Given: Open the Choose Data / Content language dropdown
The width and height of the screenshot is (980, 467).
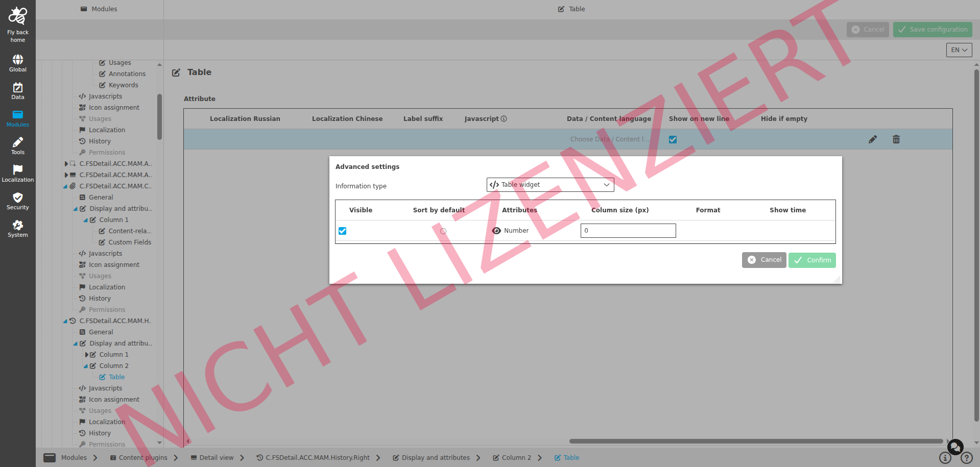Looking at the screenshot, I should [x=610, y=139].
